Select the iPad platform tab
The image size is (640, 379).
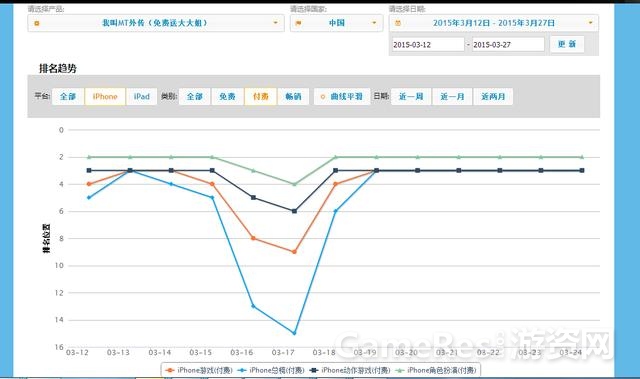141,97
